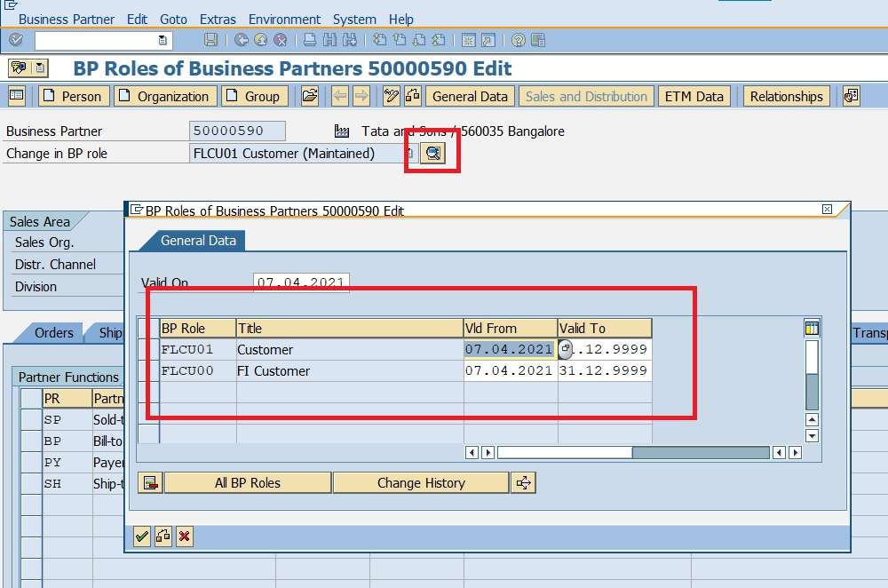Click the green Back arrow icon

coord(240,40)
